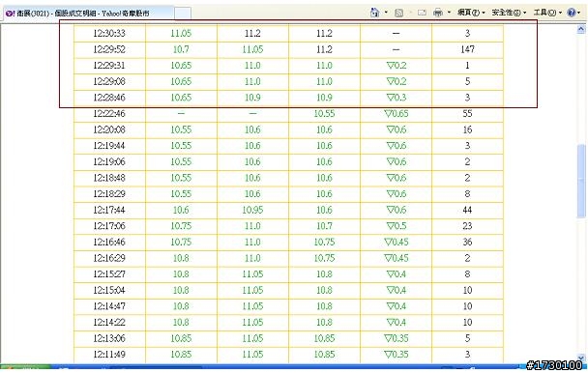588x373 pixels.
Task: Click time cell 12:16:29
Action: pos(109,258)
